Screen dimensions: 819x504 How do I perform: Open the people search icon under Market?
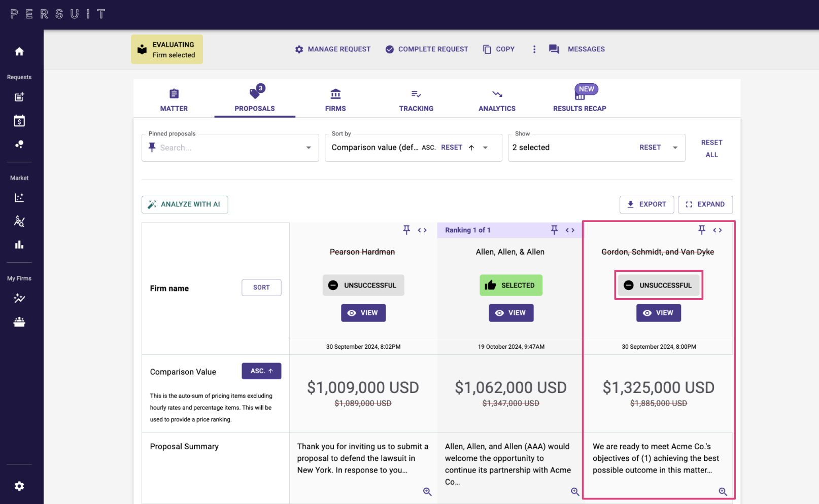(19, 221)
